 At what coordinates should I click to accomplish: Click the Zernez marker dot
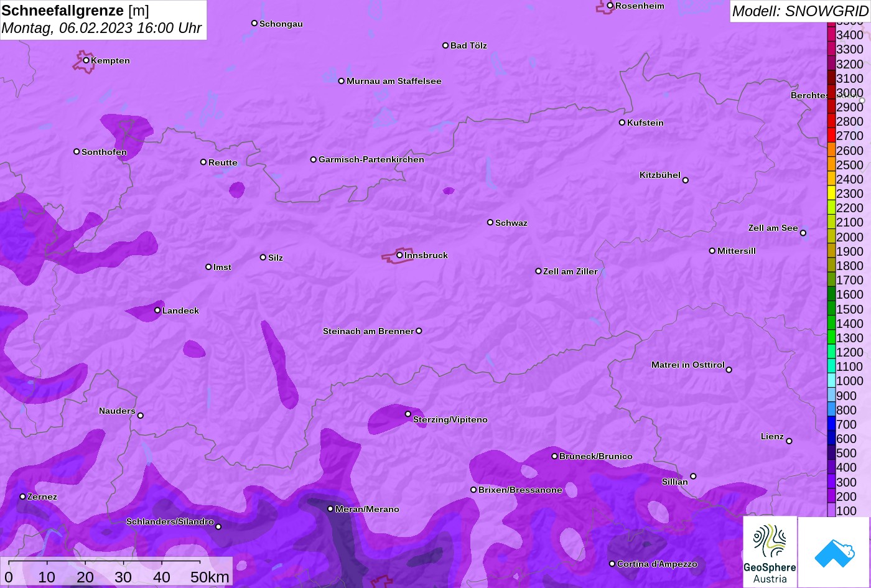(x=22, y=497)
